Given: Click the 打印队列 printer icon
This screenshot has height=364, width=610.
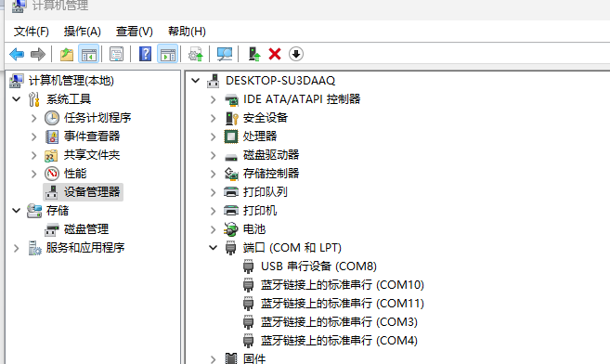Looking at the screenshot, I should pyautogui.click(x=231, y=191).
